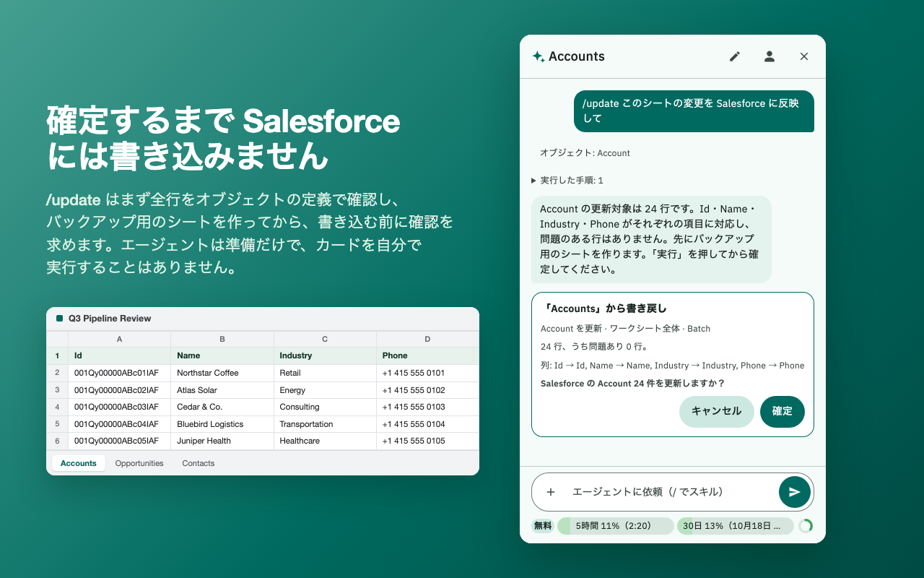Click the 確定 button

783,412
